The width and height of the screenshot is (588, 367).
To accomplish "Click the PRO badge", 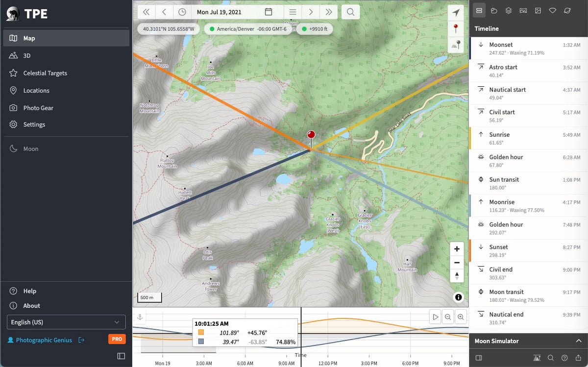I will (x=117, y=339).
